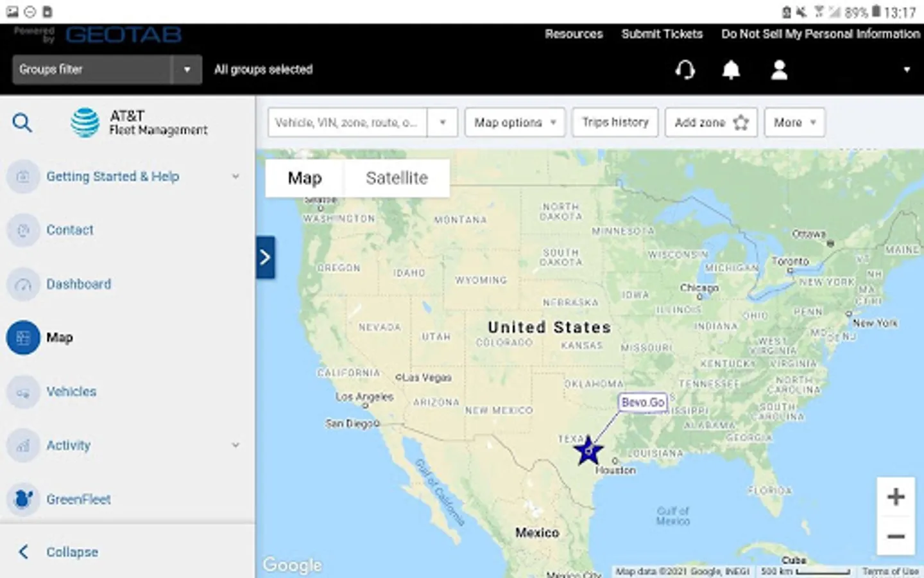Click the United States map label
924x578 pixels.
tap(549, 328)
